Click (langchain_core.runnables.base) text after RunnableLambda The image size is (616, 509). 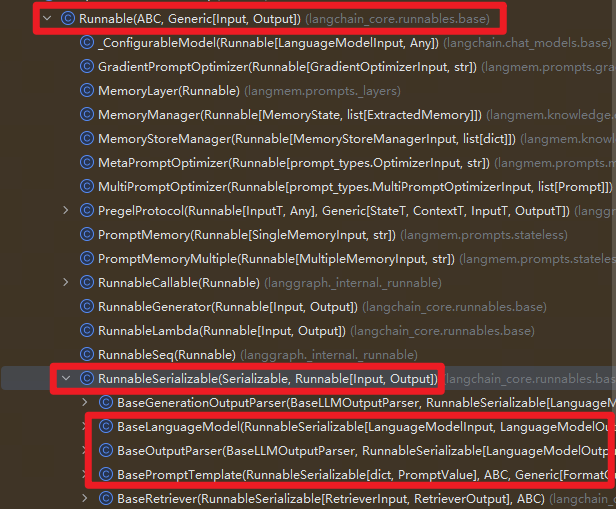[442, 331]
